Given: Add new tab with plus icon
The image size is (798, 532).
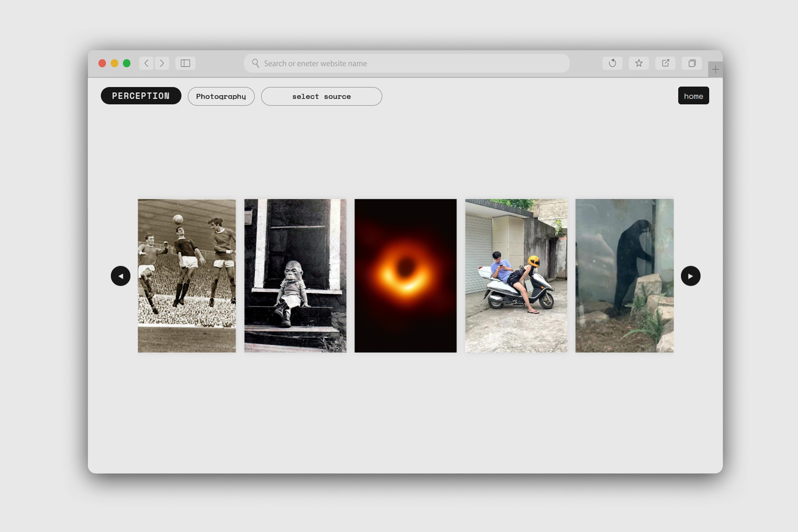Looking at the screenshot, I should point(715,70).
